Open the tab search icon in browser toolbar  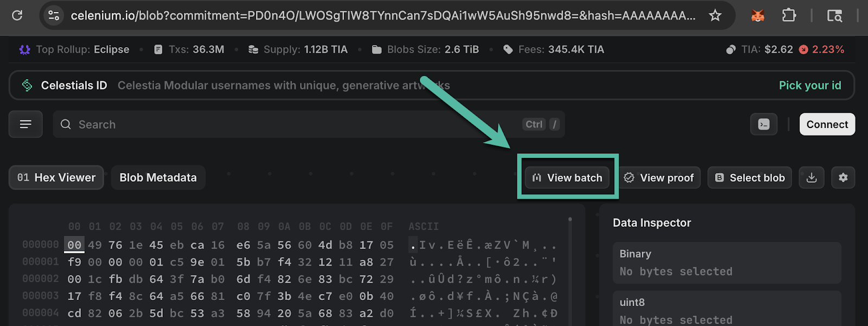pyautogui.click(x=834, y=16)
